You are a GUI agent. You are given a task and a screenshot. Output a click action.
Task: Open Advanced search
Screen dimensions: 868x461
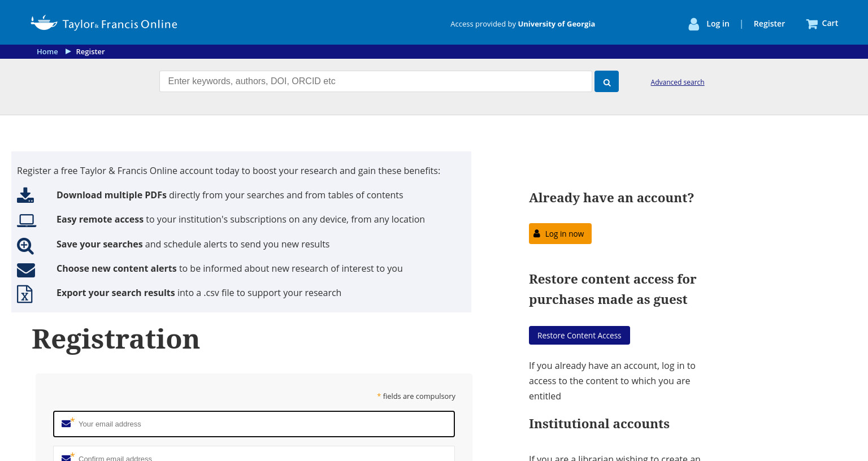tap(677, 82)
